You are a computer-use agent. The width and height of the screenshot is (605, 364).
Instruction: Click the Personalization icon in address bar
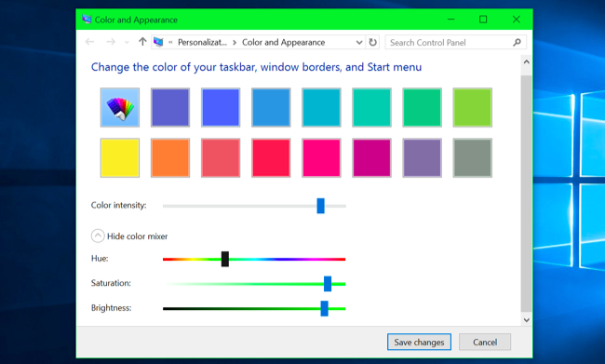(x=158, y=42)
